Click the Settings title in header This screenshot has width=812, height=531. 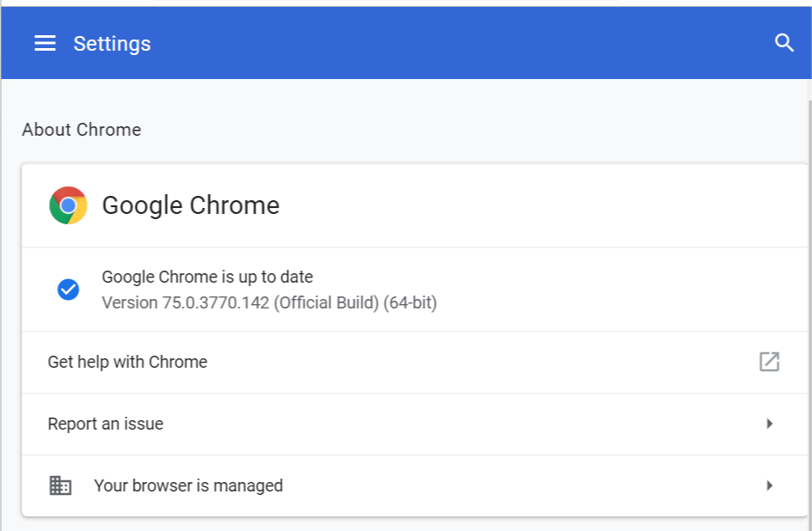tap(112, 44)
